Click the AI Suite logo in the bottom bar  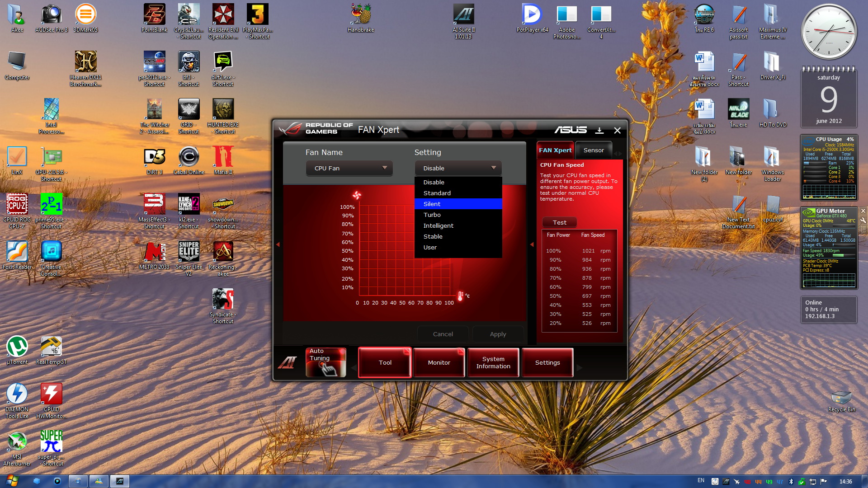coord(288,362)
